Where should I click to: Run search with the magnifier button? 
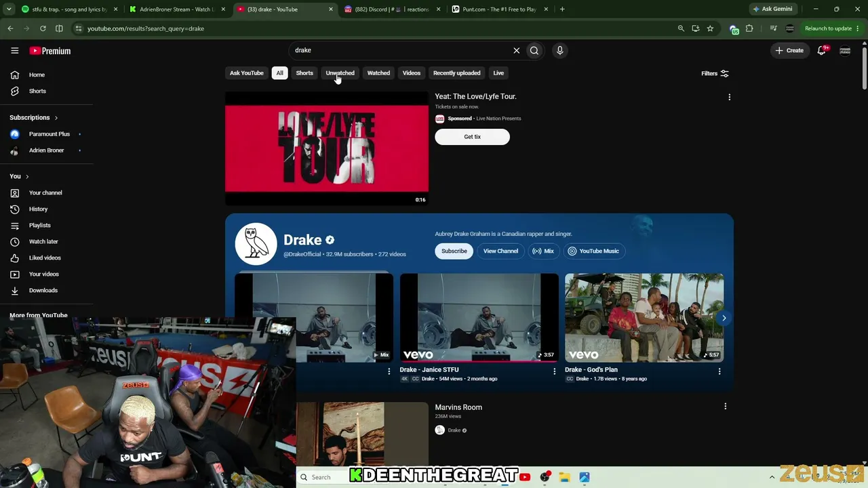coord(534,50)
